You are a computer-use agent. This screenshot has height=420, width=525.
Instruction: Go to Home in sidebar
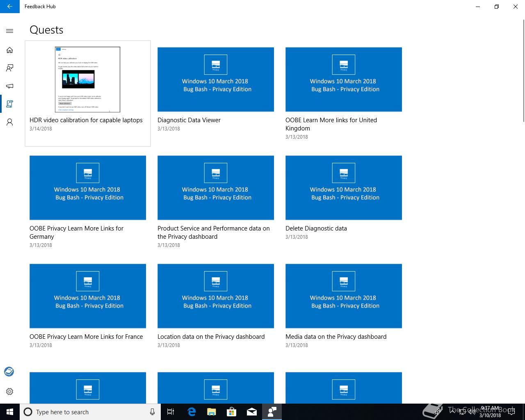click(10, 50)
